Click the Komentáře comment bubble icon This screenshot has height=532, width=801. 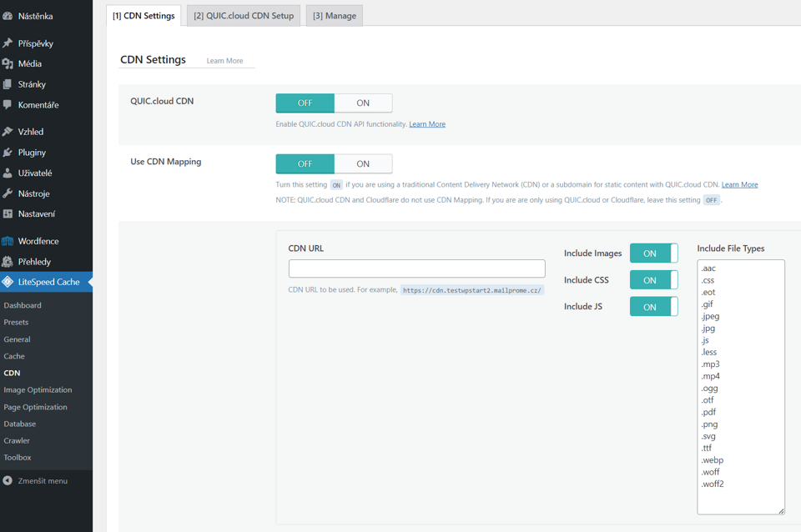tap(8, 105)
